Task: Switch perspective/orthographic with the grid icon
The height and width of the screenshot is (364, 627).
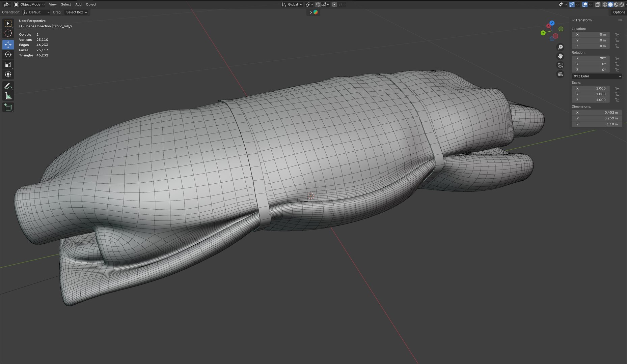Action: pos(560,74)
